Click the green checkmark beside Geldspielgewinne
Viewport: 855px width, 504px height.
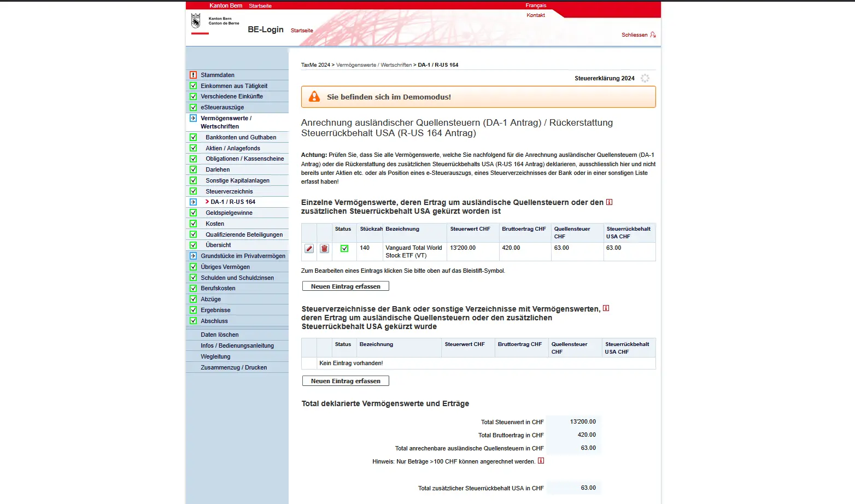click(x=193, y=212)
